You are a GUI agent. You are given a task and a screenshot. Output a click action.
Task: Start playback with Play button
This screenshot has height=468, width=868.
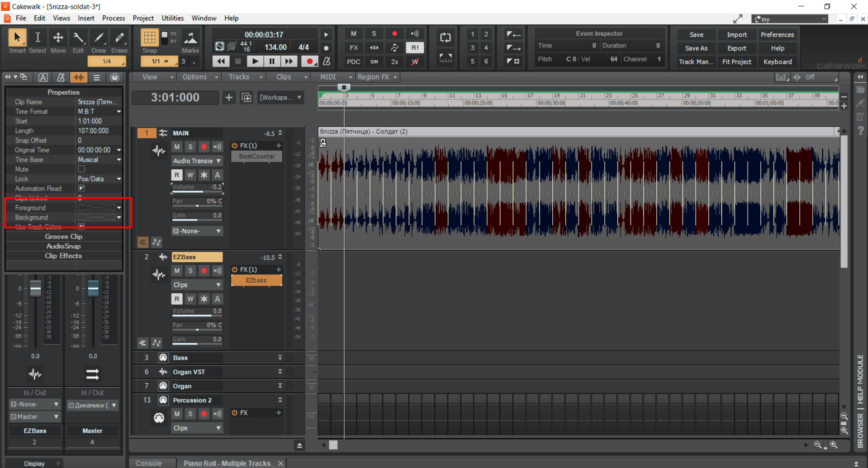(x=255, y=61)
